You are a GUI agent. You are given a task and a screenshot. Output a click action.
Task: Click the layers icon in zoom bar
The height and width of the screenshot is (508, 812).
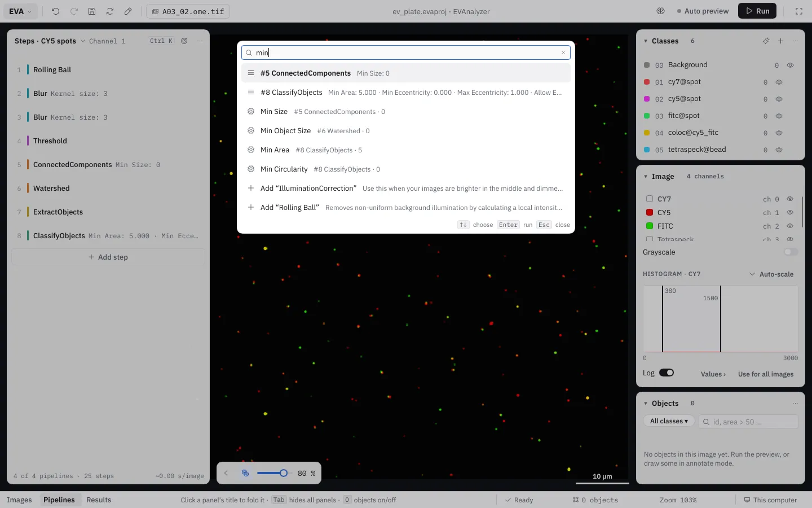pos(245,473)
